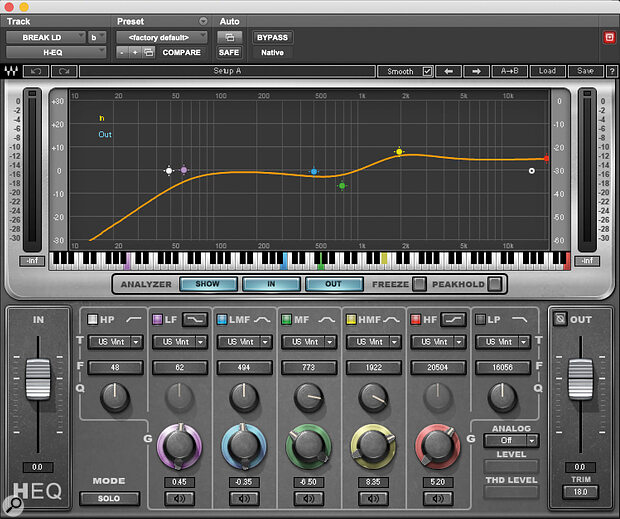
Task: Toggle analyzer OUT button
Action: click(x=334, y=284)
